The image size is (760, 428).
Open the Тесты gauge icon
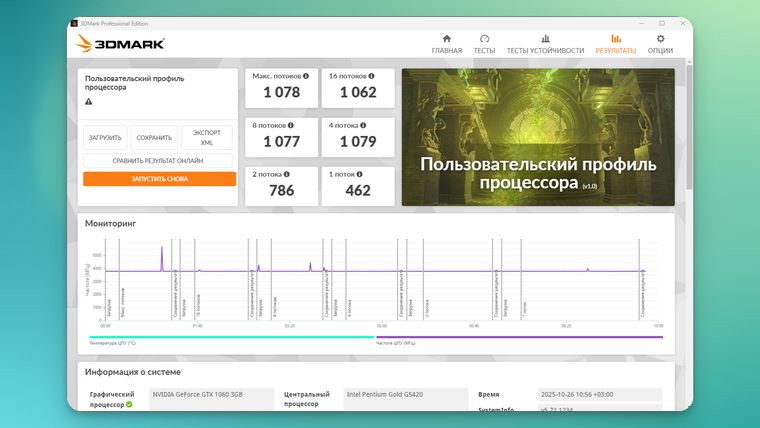click(484, 39)
